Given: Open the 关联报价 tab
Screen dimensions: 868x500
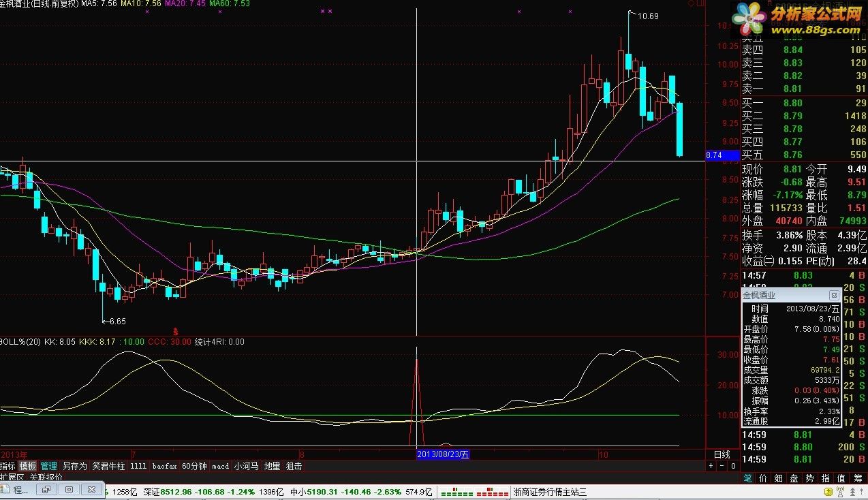Looking at the screenshot, I should point(46,477).
